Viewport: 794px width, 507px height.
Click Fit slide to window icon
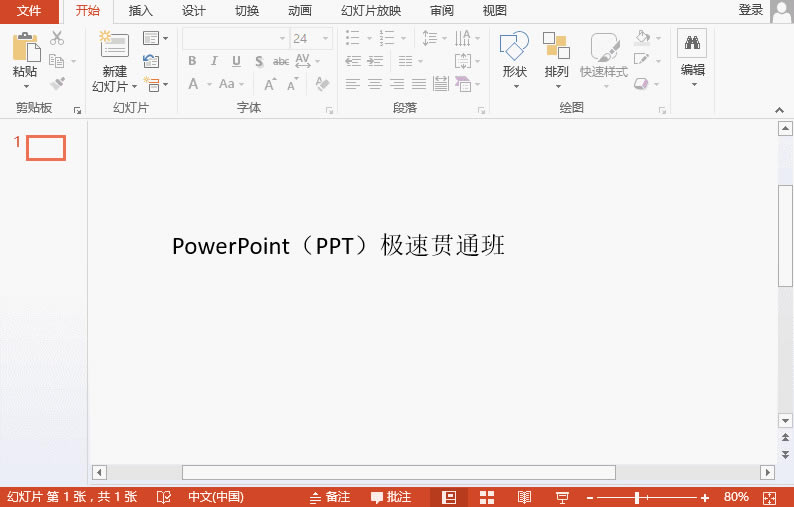[769, 497]
